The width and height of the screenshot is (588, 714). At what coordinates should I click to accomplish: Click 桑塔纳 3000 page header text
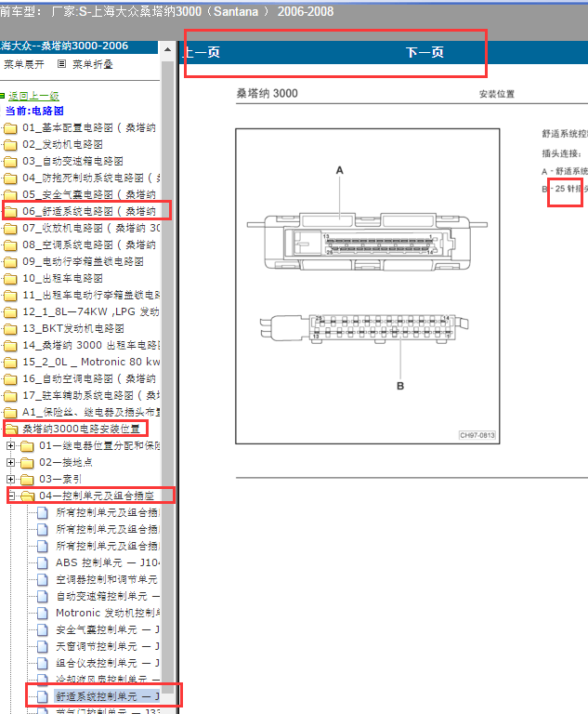[x=267, y=93]
